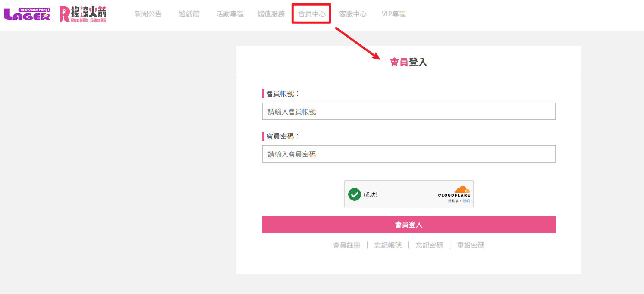Click the Rocket Games logo
644x294 pixels.
(82, 14)
